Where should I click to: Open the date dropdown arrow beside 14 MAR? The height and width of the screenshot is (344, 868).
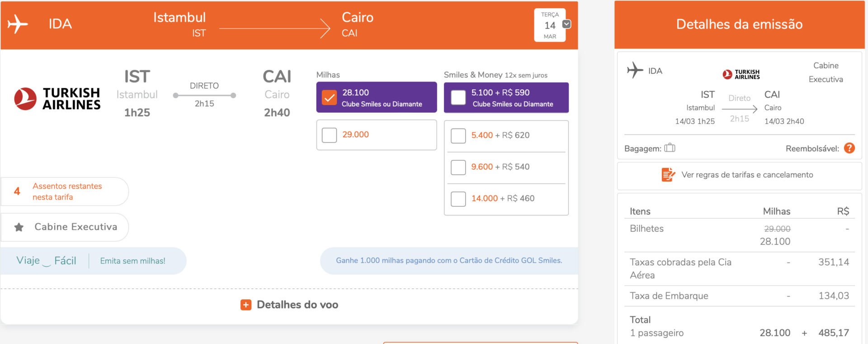click(x=566, y=24)
